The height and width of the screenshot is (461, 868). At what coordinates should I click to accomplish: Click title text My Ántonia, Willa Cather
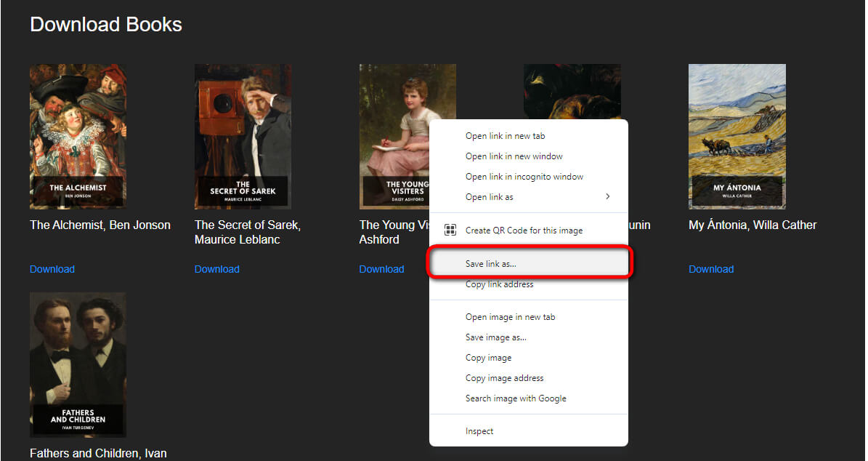point(753,225)
